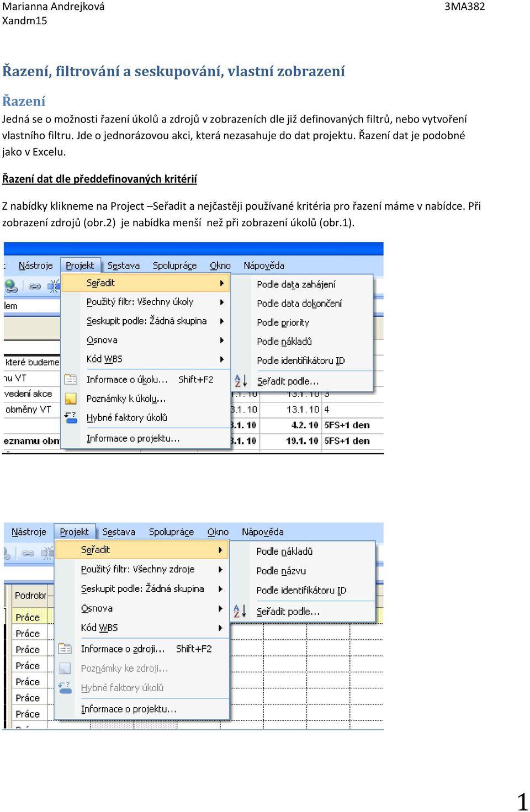The width and height of the screenshot is (530, 812).
Task: Click link chain icon in second toolbar
Action: coord(28,553)
